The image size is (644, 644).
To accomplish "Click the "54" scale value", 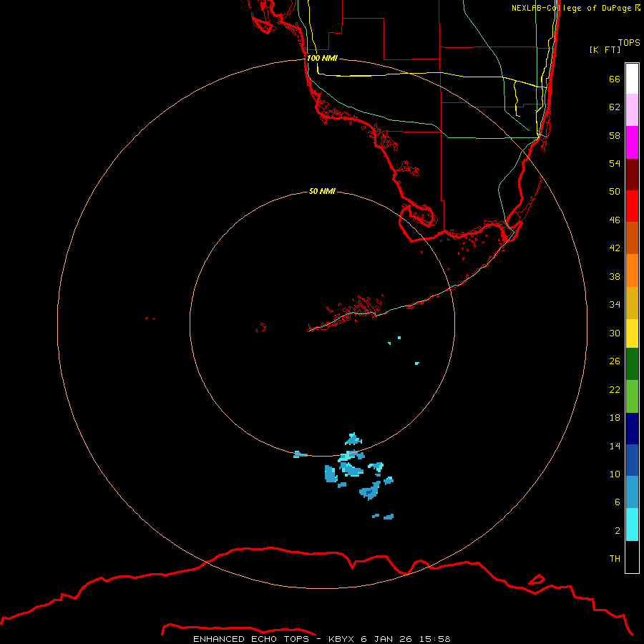I will pyautogui.click(x=615, y=163).
